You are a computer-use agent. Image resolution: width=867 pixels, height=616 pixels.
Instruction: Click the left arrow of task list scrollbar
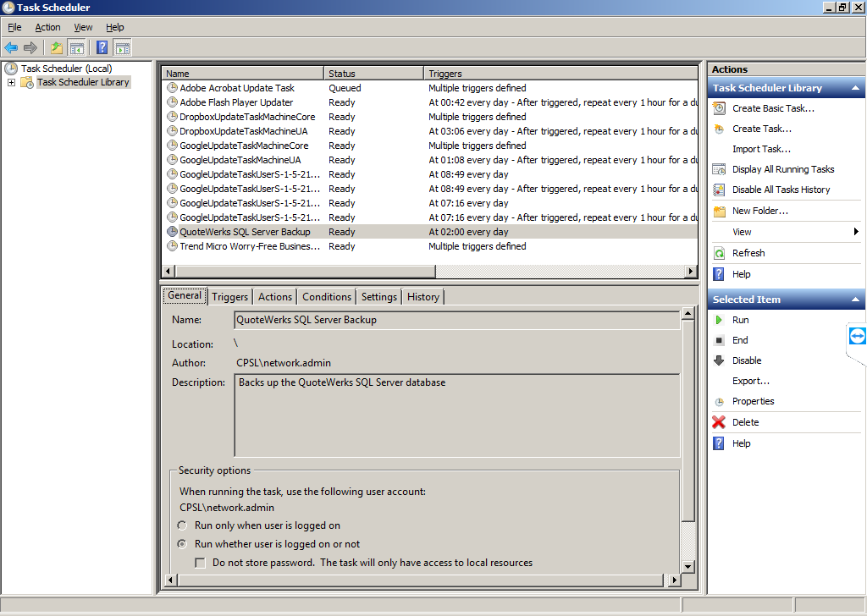(168, 272)
